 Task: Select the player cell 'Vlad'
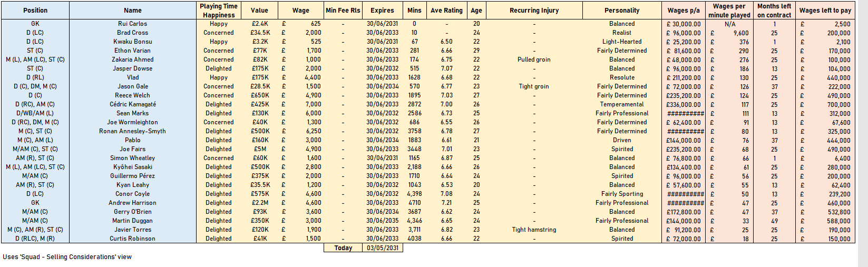(133, 77)
